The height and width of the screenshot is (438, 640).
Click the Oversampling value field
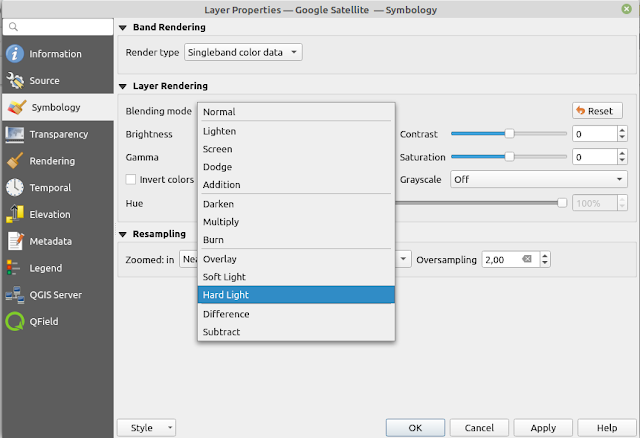pos(510,259)
